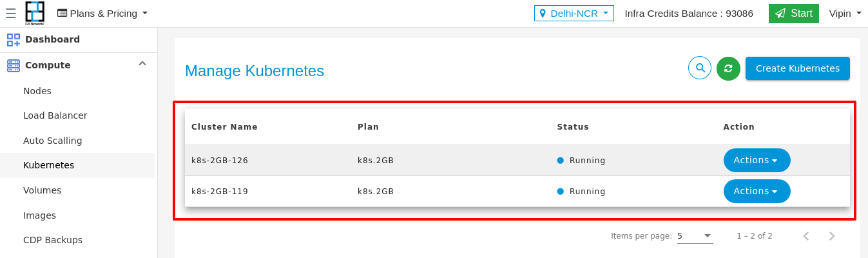Open Actions for k8s-2GB-119

pyautogui.click(x=757, y=191)
